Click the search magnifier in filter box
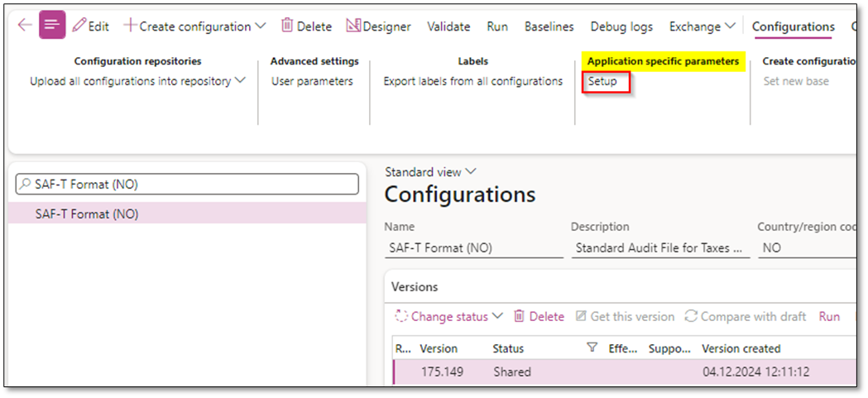The width and height of the screenshot is (868, 398). pos(26,185)
